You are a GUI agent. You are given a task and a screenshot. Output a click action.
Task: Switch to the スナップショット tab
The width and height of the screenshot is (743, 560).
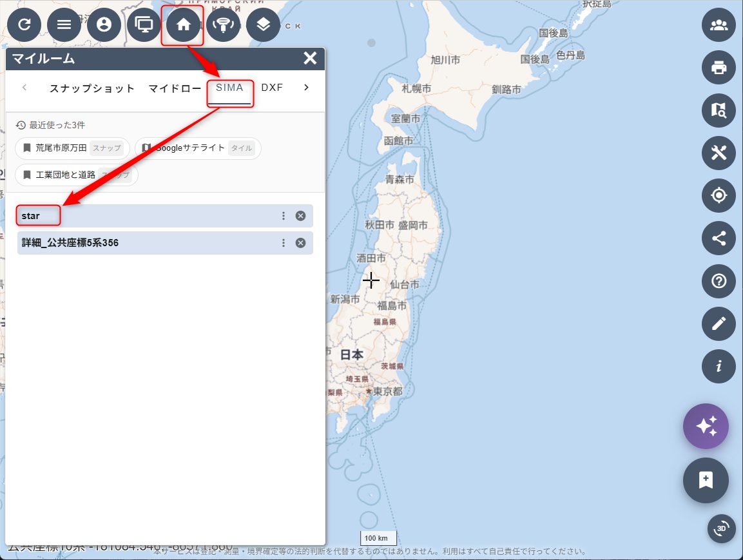click(92, 88)
